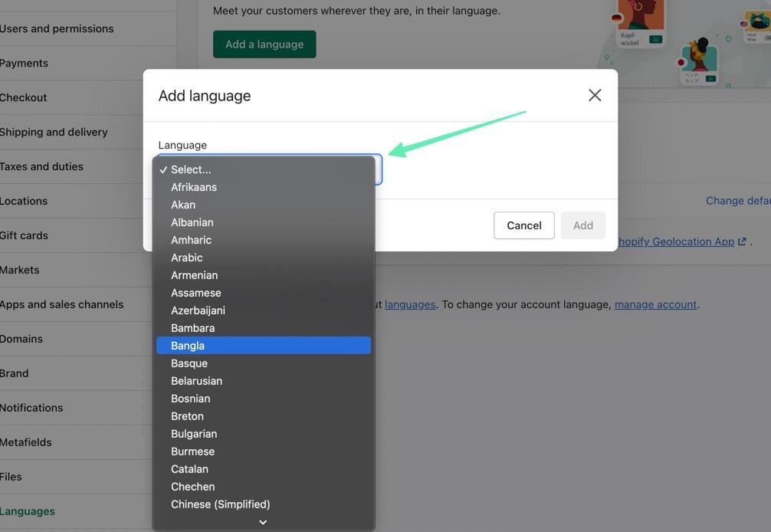Click the Cancel button
Viewport: 771px width, 532px height.
pos(523,225)
